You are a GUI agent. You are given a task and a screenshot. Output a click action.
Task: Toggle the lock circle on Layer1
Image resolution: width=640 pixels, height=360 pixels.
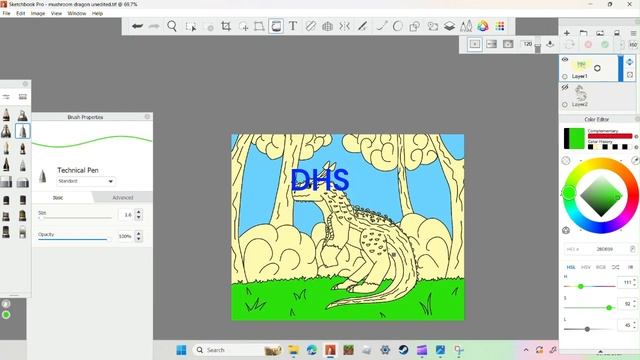pos(565,76)
